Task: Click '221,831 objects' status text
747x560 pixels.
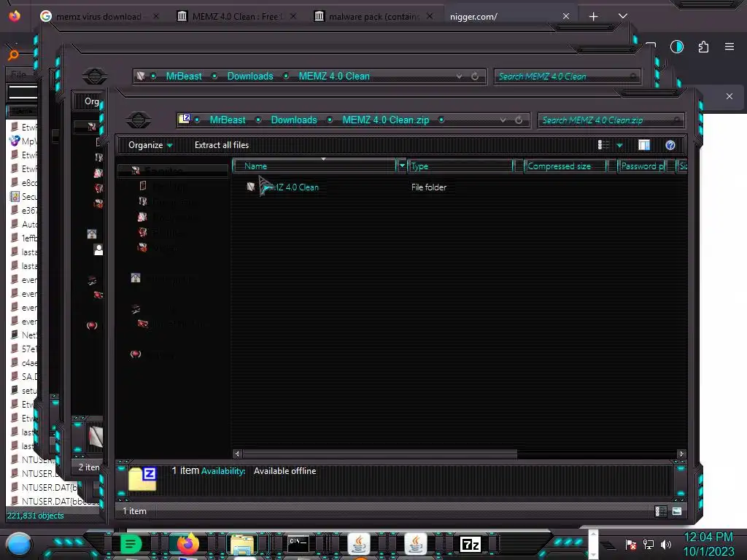Action: [x=35, y=516]
